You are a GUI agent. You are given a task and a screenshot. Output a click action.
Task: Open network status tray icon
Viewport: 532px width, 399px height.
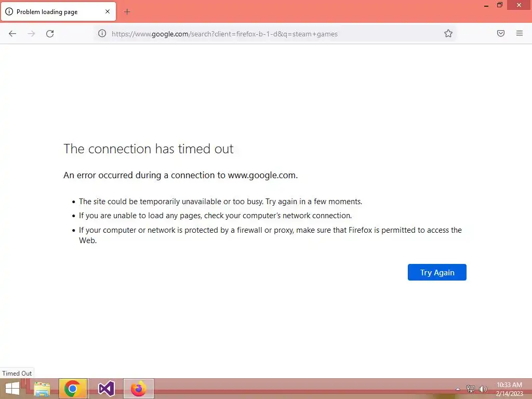(x=470, y=389)
